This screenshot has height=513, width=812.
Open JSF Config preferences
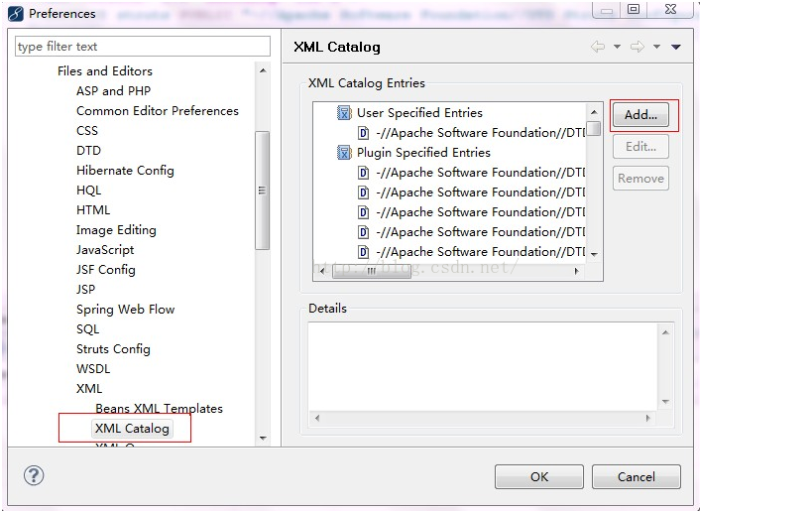click(106, 270)
